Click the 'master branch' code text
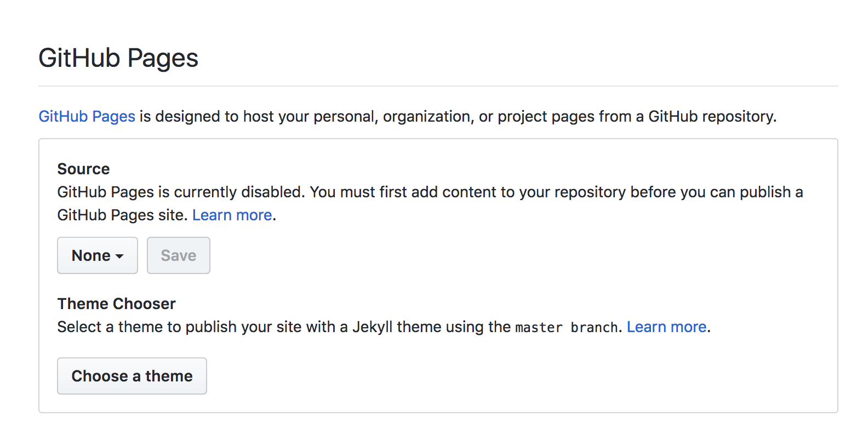 tap(567, 327)
